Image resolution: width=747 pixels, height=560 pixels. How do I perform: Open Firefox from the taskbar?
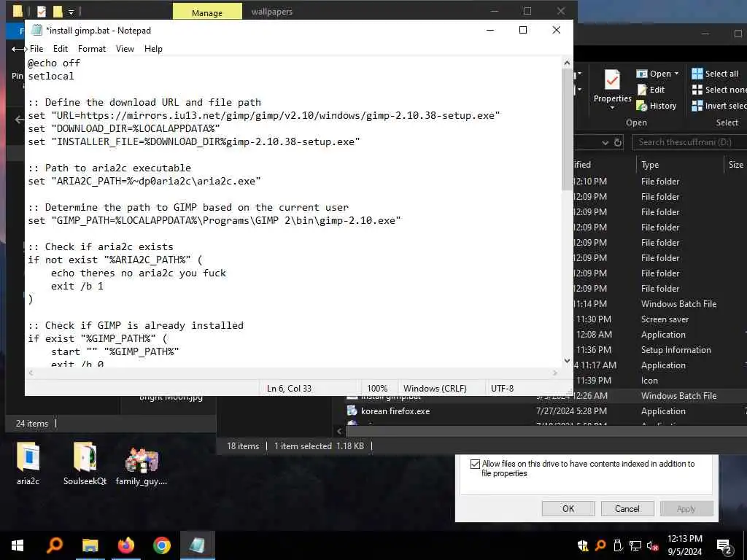(125, 545)
